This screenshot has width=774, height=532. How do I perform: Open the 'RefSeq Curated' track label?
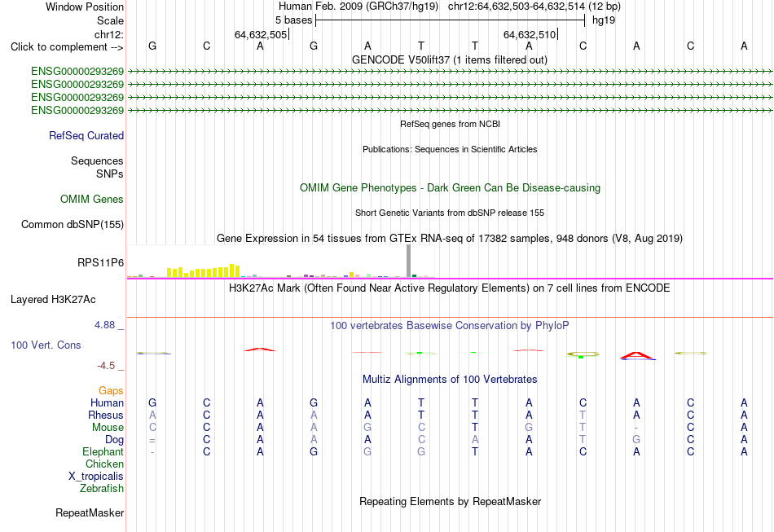(x=86, y=135)
